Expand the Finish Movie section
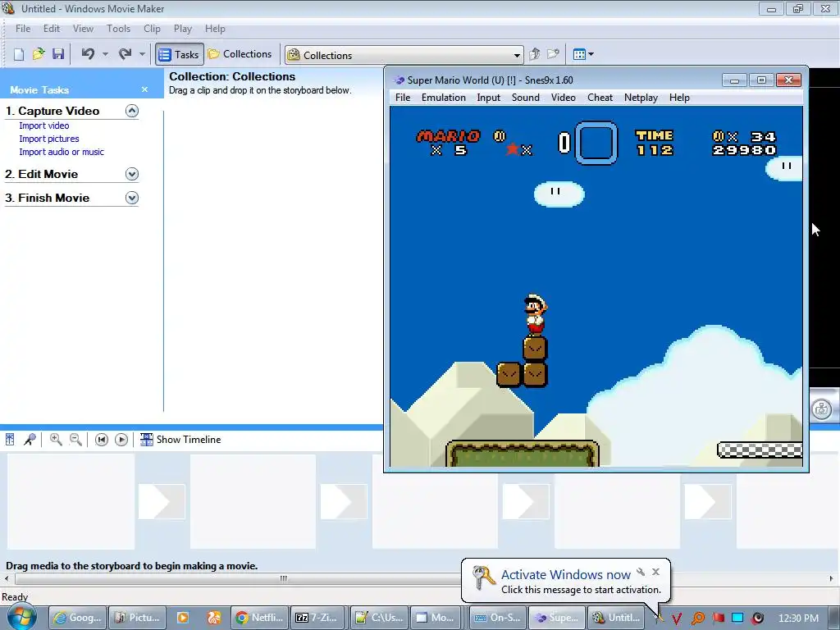Screen dimensions: 840x630 (x=132, y=198)
